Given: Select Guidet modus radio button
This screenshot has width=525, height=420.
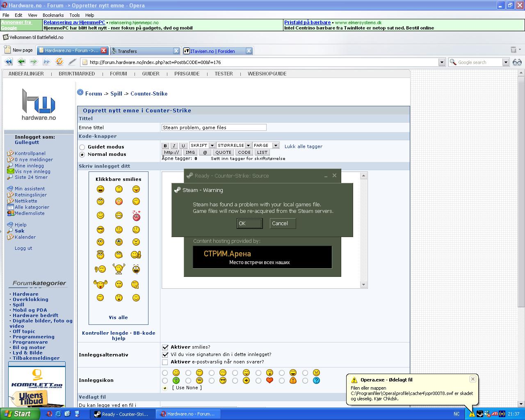Looking at the screenshot, I should point(82,147).
